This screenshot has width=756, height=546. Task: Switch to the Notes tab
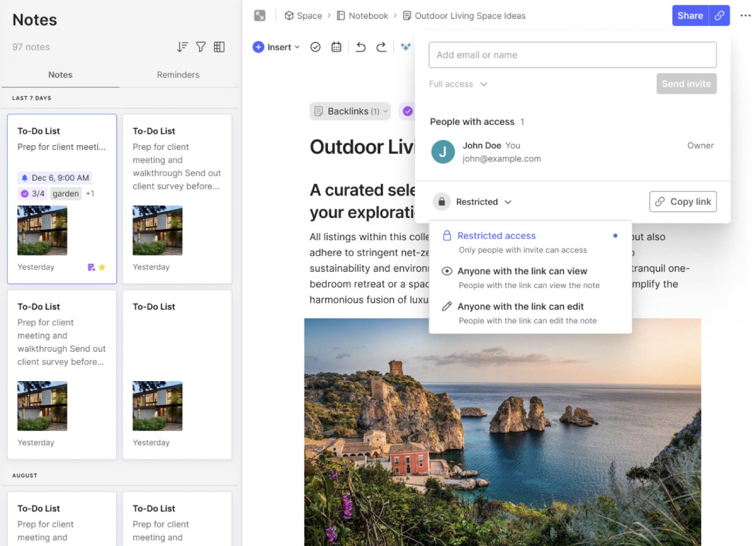[x=60, y=75]
